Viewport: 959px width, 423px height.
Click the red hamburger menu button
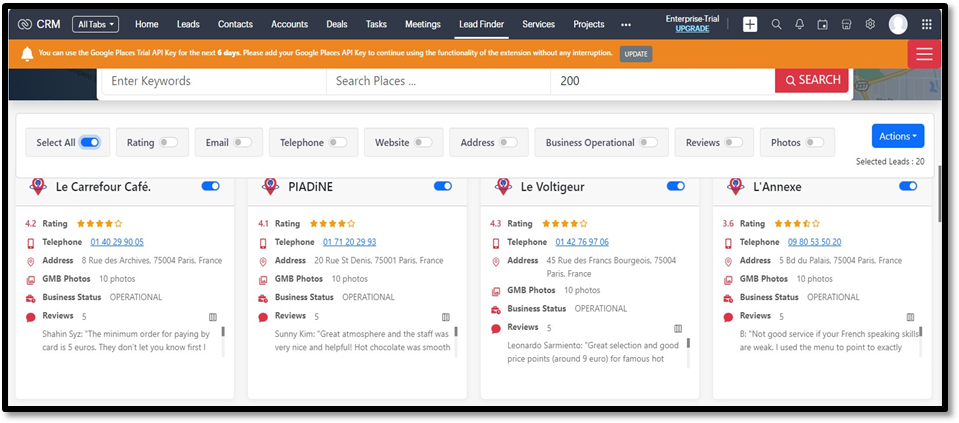tap(924, 54)
